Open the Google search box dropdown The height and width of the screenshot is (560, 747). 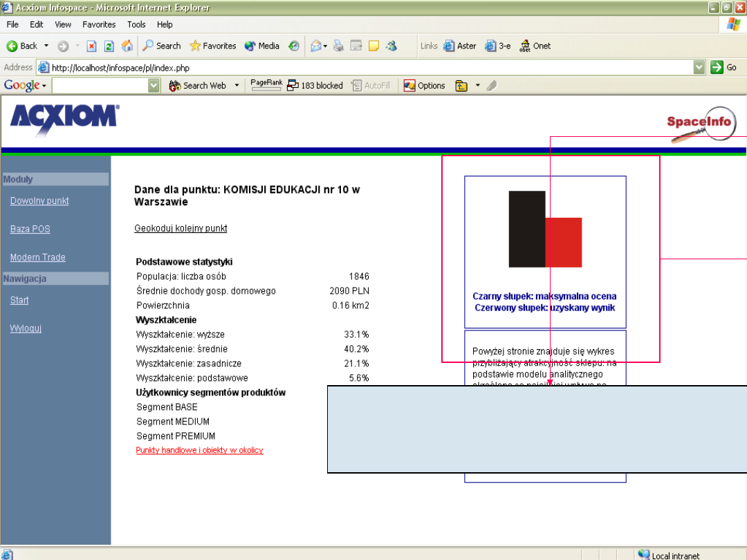pos(154,86)
